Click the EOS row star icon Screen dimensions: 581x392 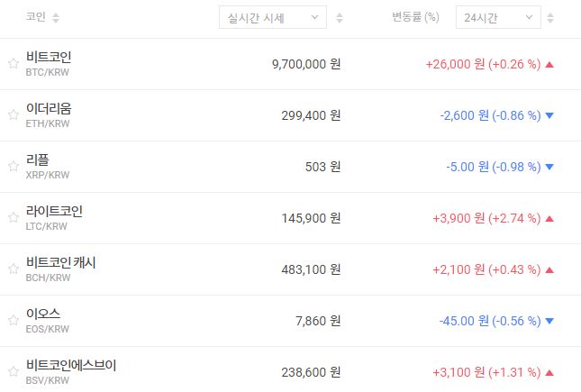pyautogui.click(x=13, y=321)
